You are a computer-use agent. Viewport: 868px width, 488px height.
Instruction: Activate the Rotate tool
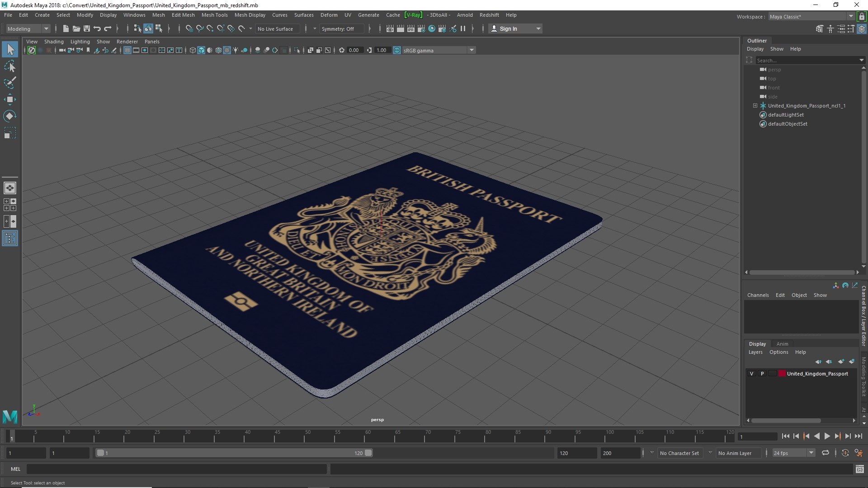(x=10, y=116)
